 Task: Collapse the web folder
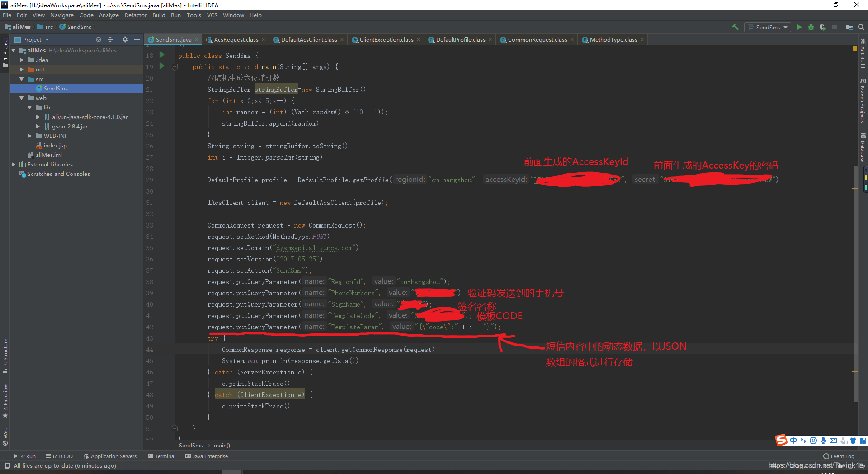[x=21, y=98]
